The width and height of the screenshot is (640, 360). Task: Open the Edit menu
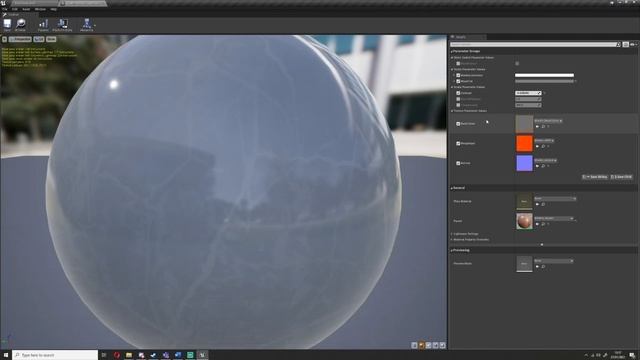(15, 9)
